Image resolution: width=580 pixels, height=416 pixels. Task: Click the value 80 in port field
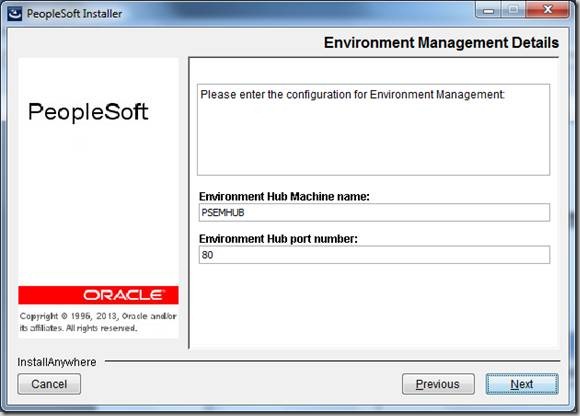pos(207,255)
